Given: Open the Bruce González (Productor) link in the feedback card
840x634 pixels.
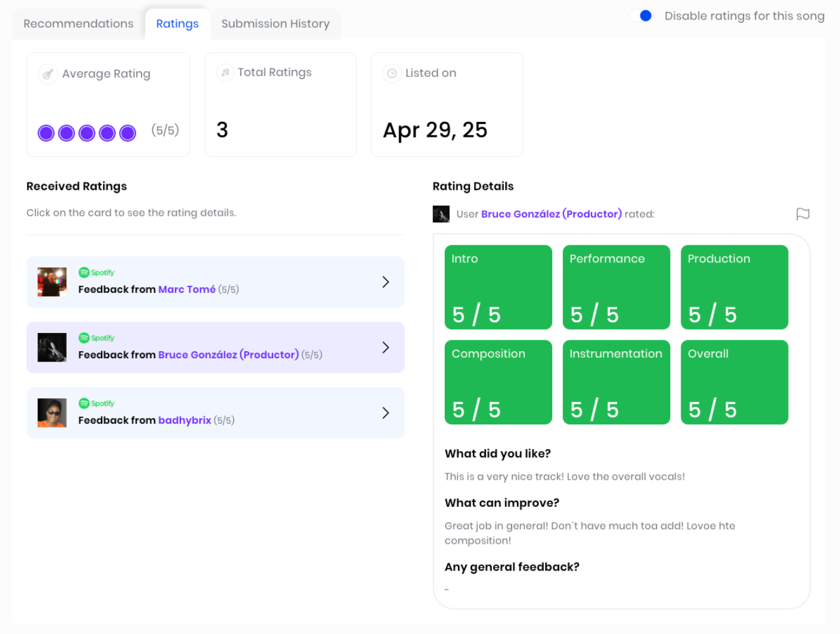Looking at the screenshot, I should 228,355.
